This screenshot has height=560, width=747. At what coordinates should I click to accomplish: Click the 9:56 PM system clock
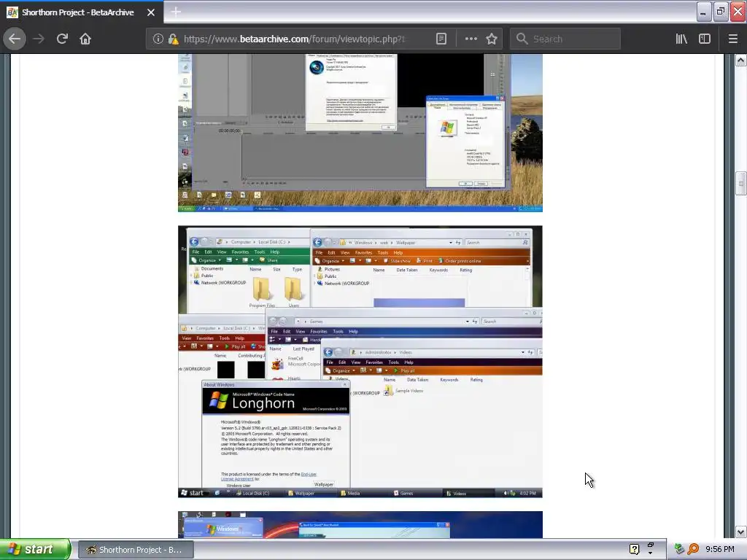[720, 549]
